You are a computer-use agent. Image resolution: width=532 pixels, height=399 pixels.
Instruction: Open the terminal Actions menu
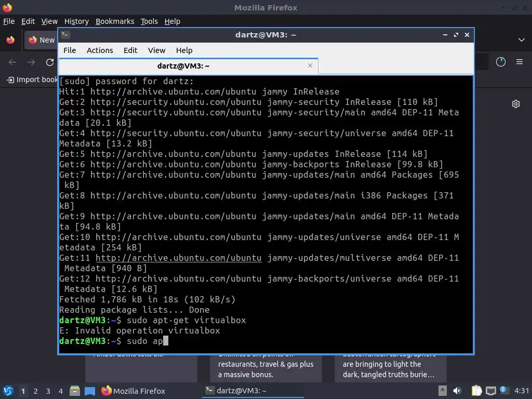coord(100,50)
